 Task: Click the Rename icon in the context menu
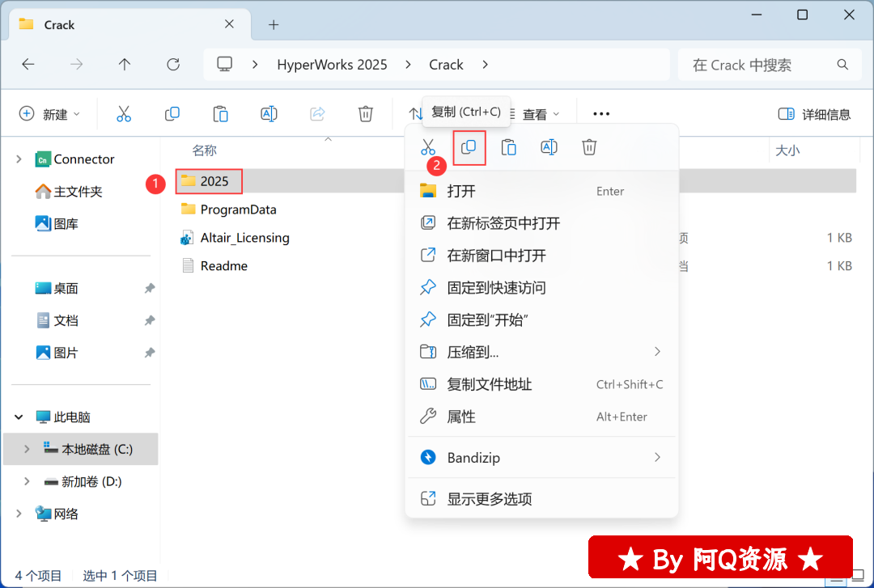pyautogui.click(x=549, y=148)
